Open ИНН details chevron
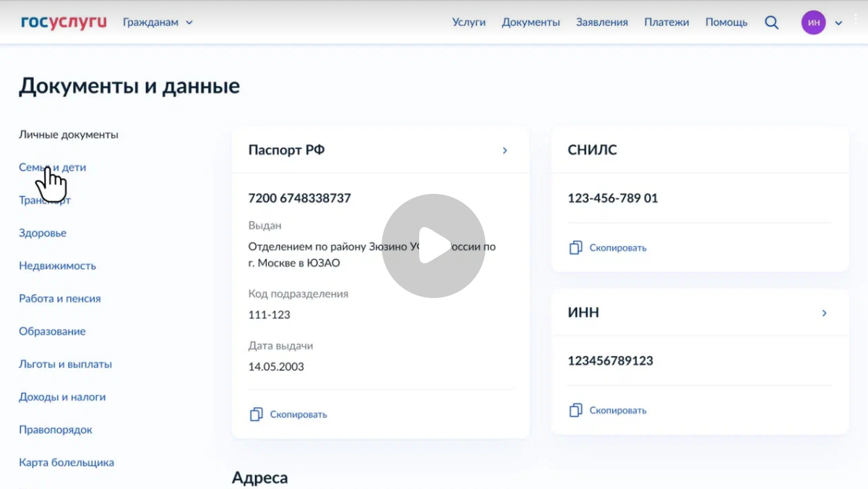Screen dimensions: 868x489 (824, 313)
